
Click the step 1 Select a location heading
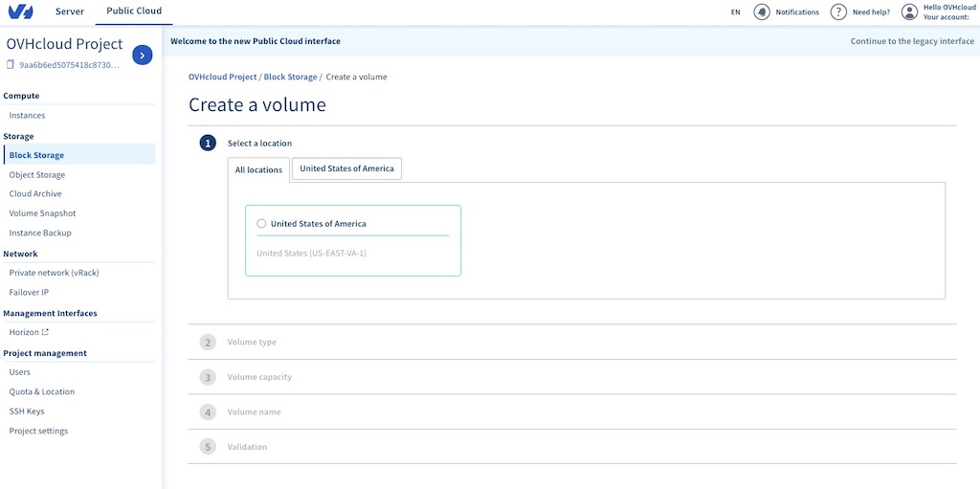tap(259, 144)
